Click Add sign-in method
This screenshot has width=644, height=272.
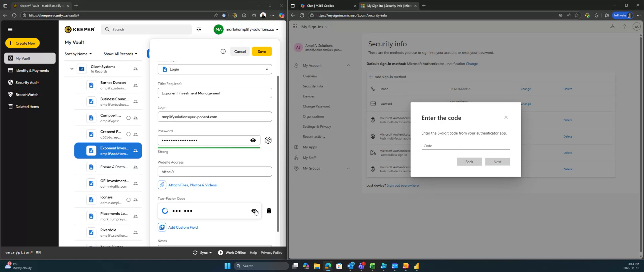(387, 77)
